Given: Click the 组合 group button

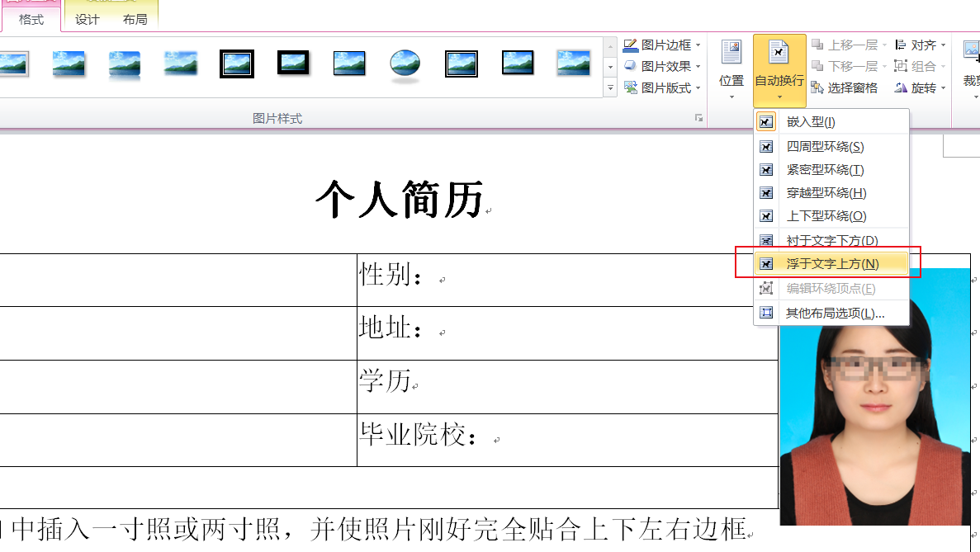Looking at the screenshot, I should point(920,66).
